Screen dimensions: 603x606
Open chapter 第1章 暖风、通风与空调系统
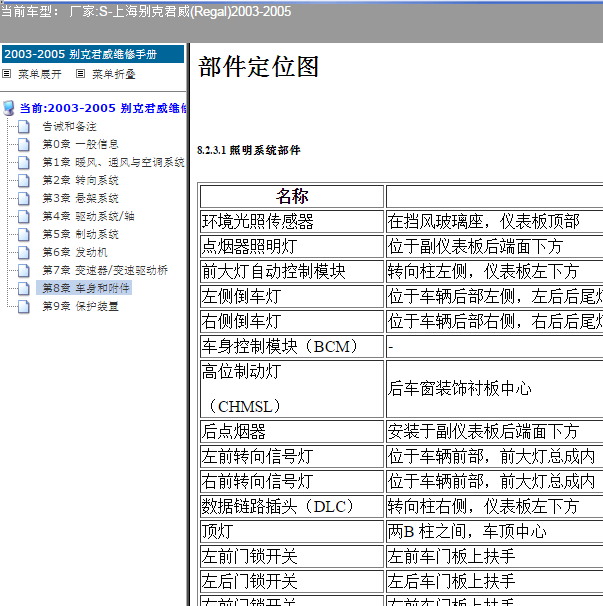[x=113, y=162]
